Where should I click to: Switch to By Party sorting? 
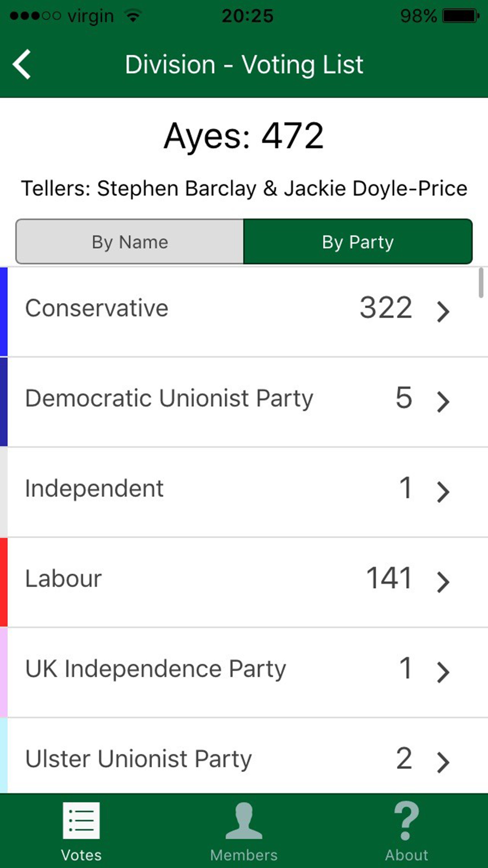point(358,242)
